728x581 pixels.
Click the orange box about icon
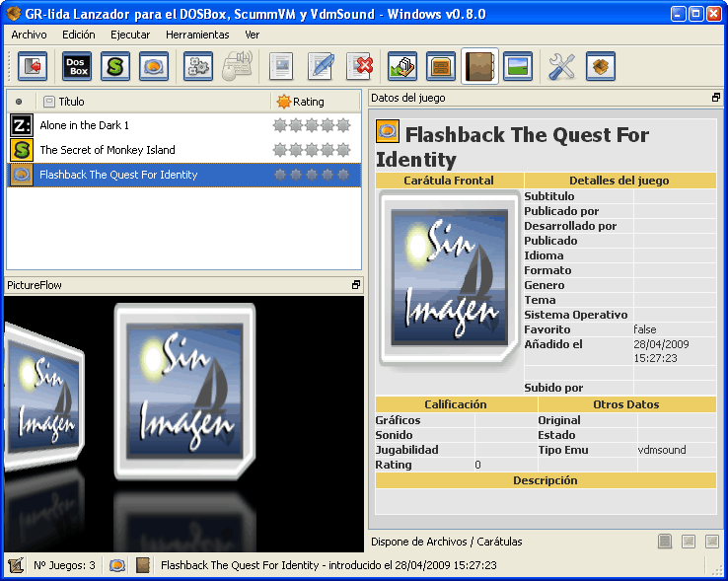[601, 66]
